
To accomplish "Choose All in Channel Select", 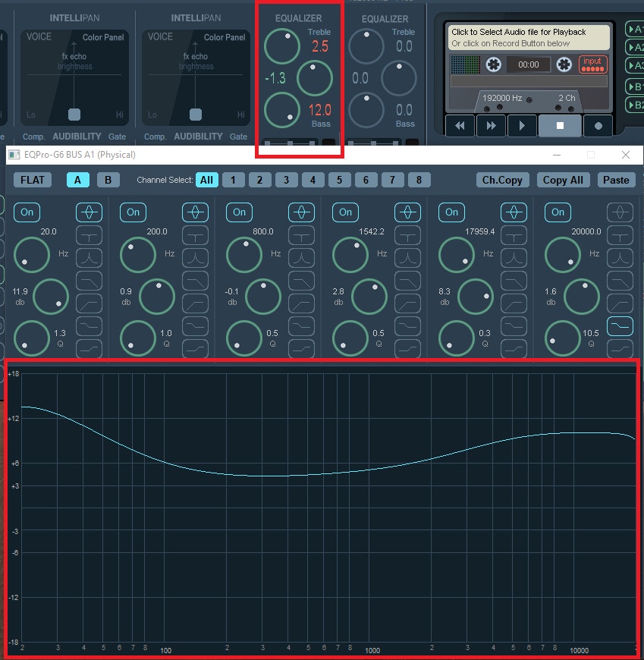I will [206, 180].
